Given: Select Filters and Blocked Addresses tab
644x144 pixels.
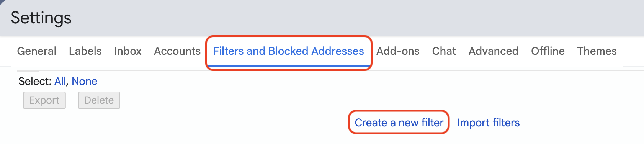Looking at the screenshot, I should 288,51.
